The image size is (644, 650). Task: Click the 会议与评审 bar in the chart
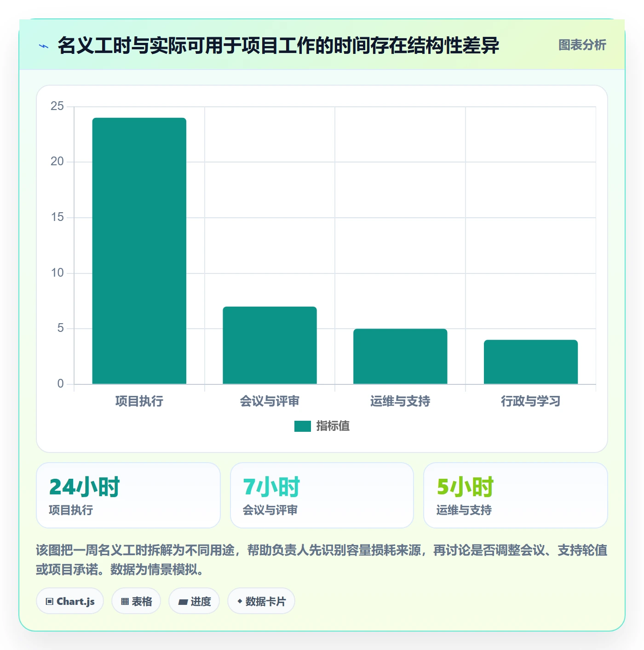coord(270,345)
